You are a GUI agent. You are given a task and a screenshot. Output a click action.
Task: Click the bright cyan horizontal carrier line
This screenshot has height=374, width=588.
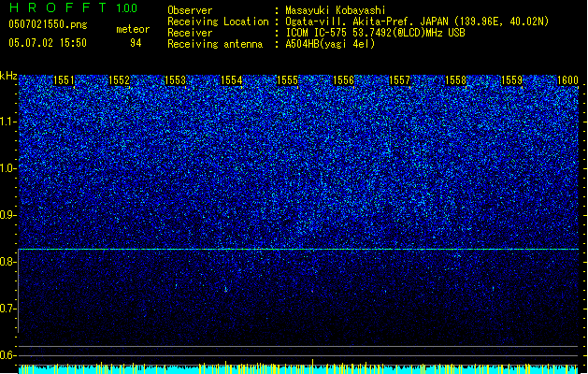tap(298, 249)
